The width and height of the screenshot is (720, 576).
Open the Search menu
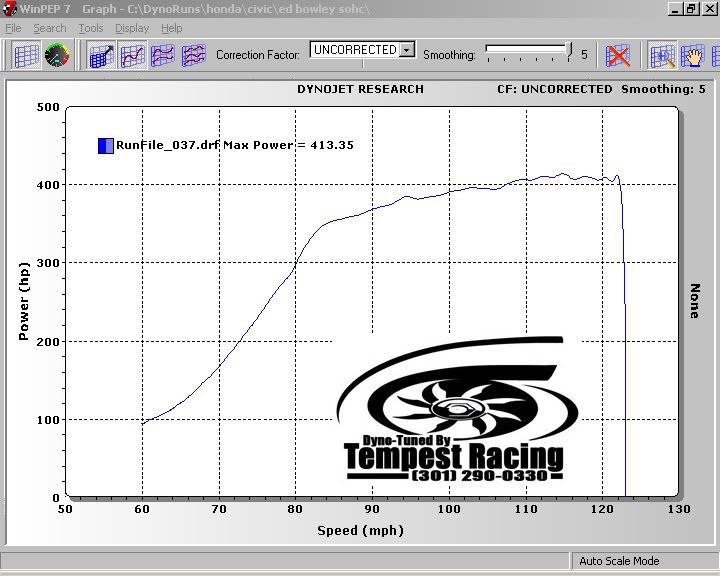pyautogui.click(x=50, y=28)
